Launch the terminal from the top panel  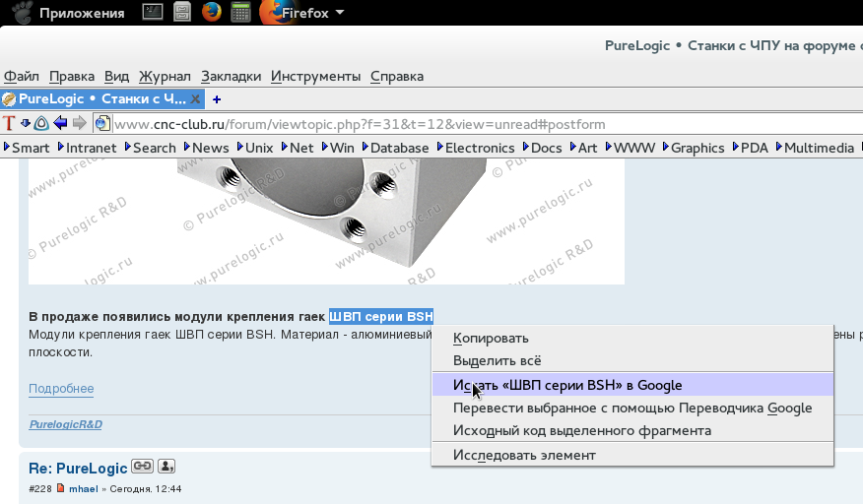pos(153,12)
